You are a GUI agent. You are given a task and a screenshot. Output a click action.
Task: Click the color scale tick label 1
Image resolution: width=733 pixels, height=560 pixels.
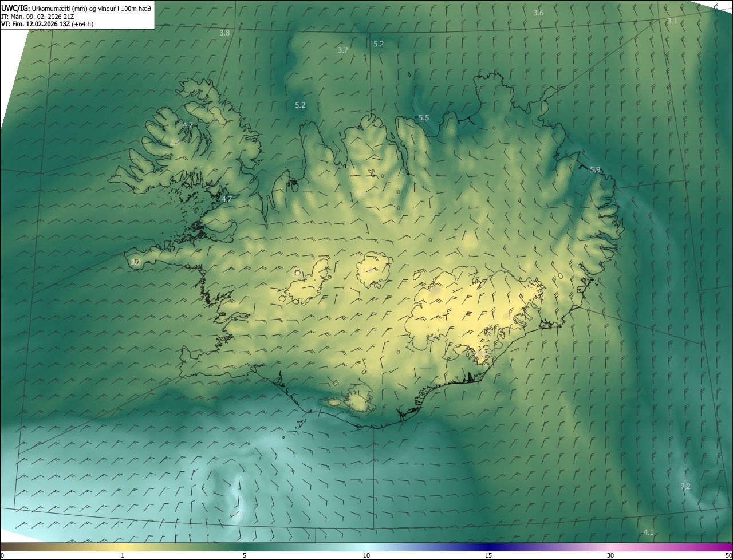point(123,555)
